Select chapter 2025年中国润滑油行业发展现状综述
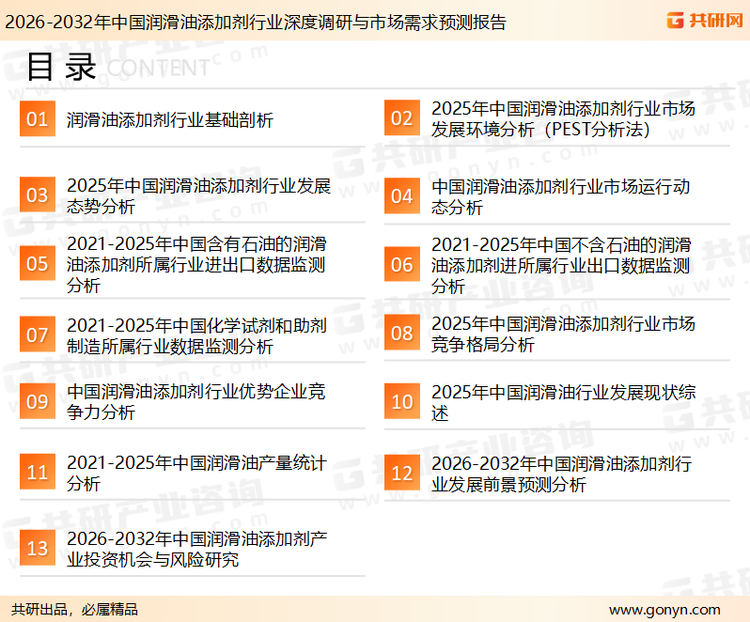This screenshot has height=622, width=750. point(563,402)
